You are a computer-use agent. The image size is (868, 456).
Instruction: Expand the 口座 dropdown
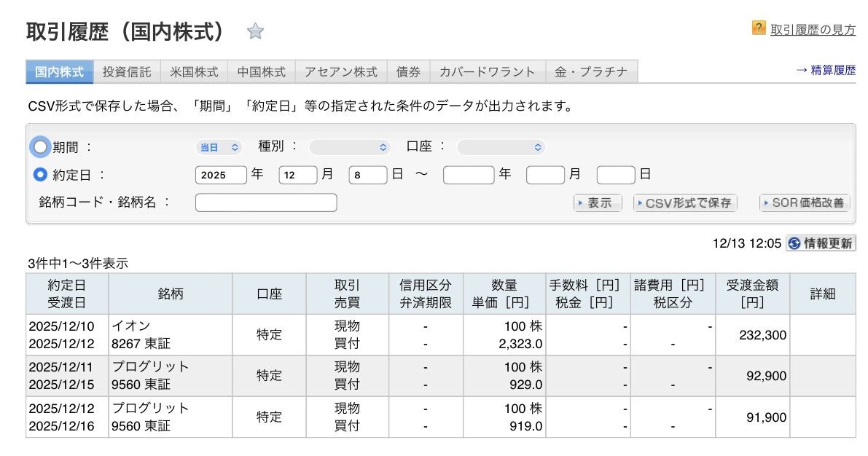tap(500, 147)
